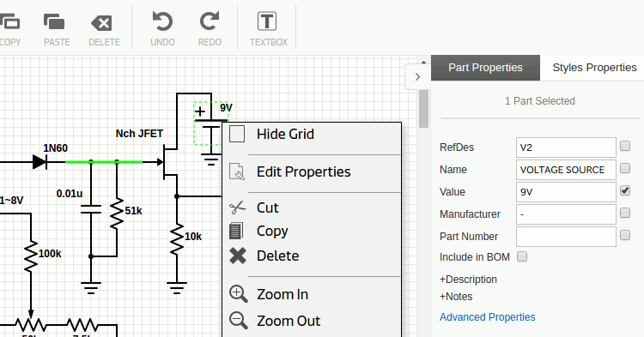Image resolution: width=644 pixels, height=337 pixels.
Task: Collapse the properties panel with arrow
Action: point(417,76)
